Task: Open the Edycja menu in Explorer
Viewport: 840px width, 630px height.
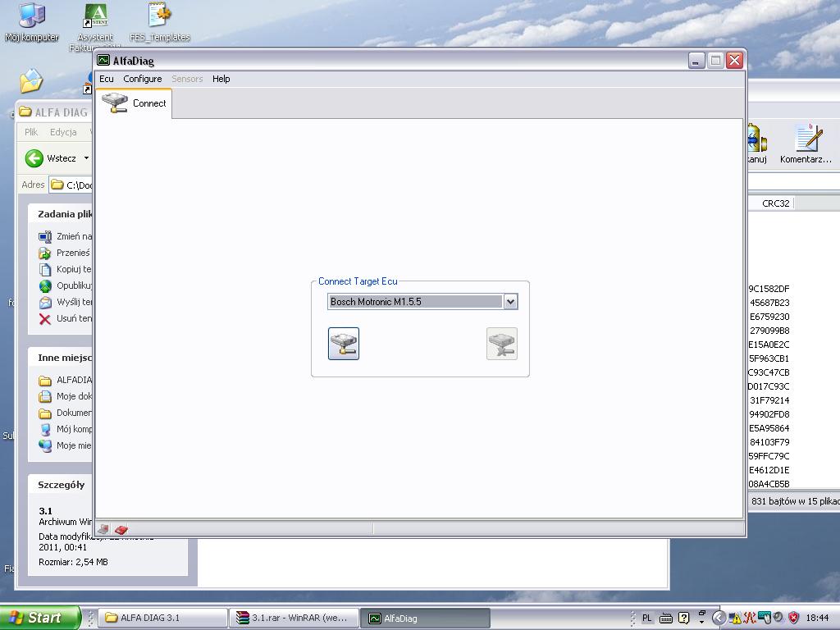Action: 63,132
